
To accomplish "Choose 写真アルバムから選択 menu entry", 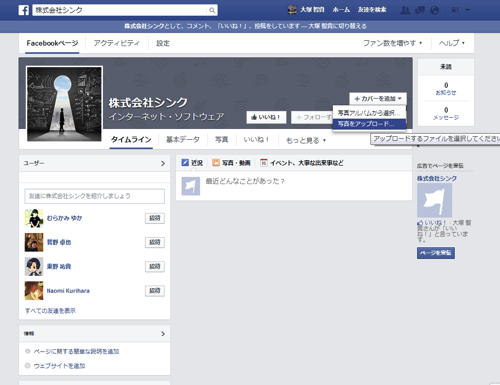I will click(x=369, y=113).
